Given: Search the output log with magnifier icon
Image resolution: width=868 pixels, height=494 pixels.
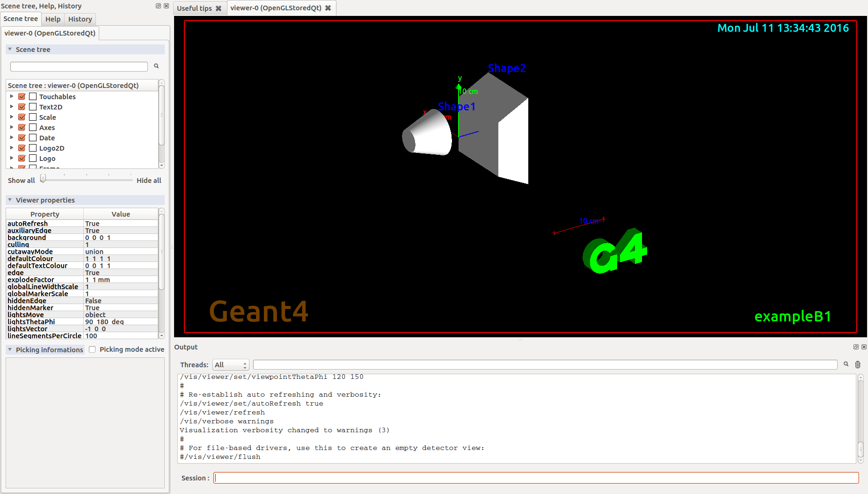Looking at the screenshot, I should point(846,364).
